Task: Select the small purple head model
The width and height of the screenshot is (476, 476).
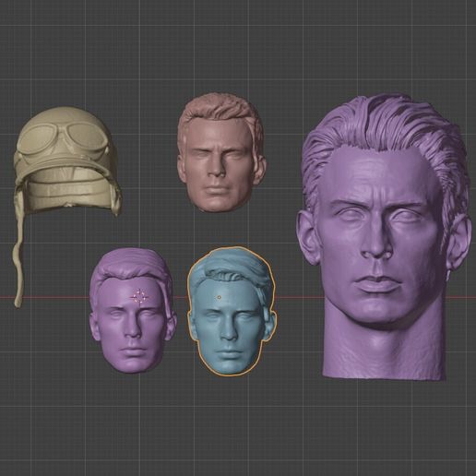Action: (133, 311)
